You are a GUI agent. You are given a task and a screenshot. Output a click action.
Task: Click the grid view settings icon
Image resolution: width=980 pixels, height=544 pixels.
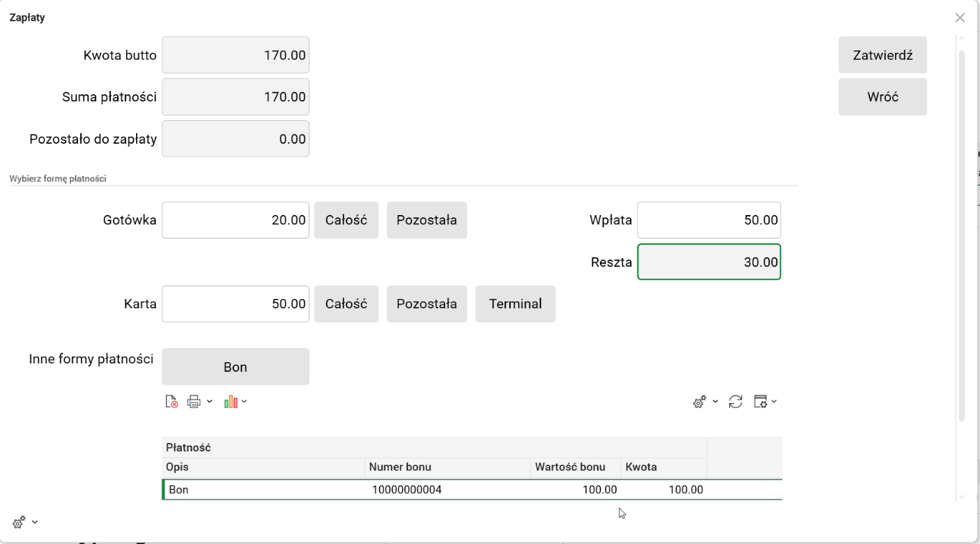coord(761,402)
